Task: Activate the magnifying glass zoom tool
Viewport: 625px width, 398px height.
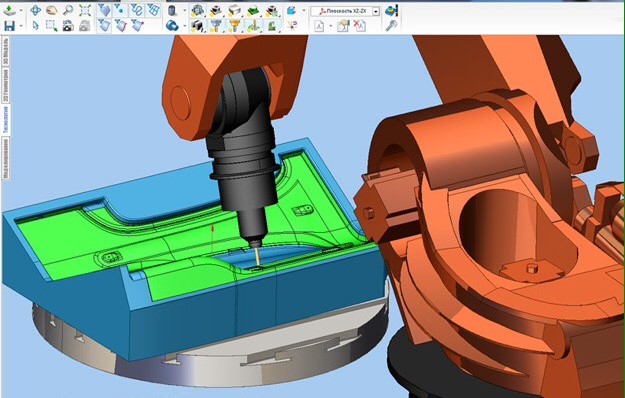Action: tap(68, 10)
